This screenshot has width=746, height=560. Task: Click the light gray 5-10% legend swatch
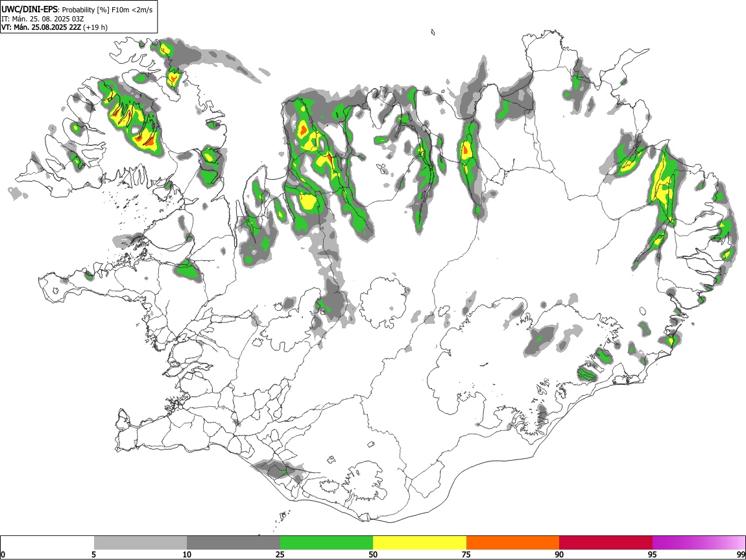tap(140, 543)
